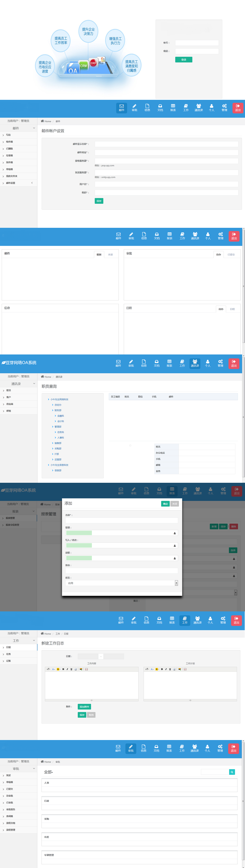Screen dimensions: 245x868
Task: Click 关闭 in the 添加 dialog
Action: point(174,504)
